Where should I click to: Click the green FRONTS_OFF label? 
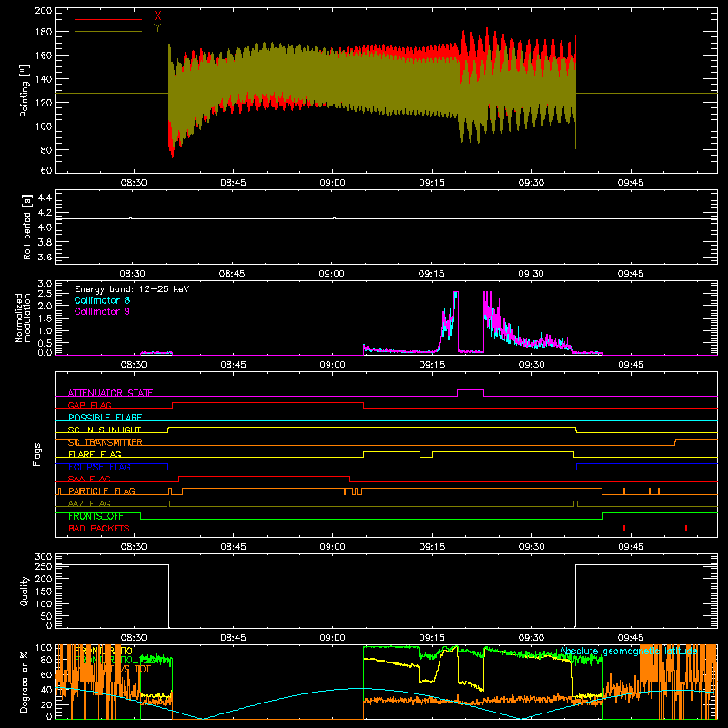pyautogui.click(x=96, y=516)
